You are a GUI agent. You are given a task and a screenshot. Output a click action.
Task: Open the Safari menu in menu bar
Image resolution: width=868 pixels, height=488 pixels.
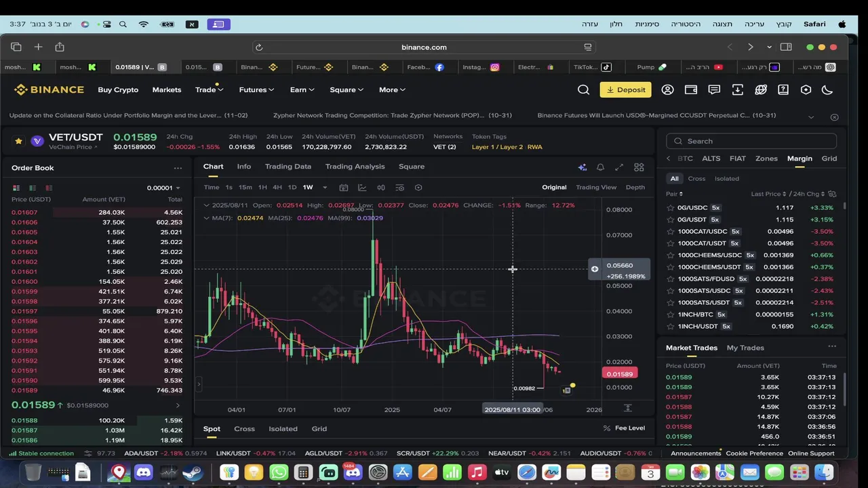pyautogui.click(x=814, y=24)
